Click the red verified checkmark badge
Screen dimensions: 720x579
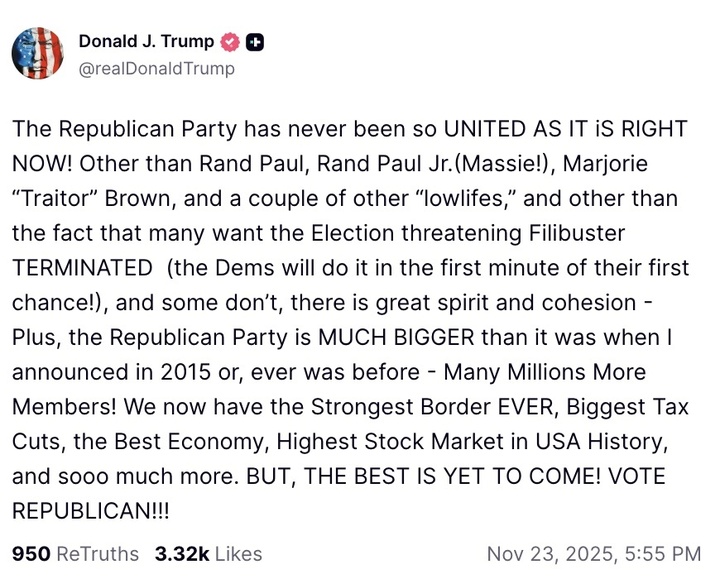229,42
